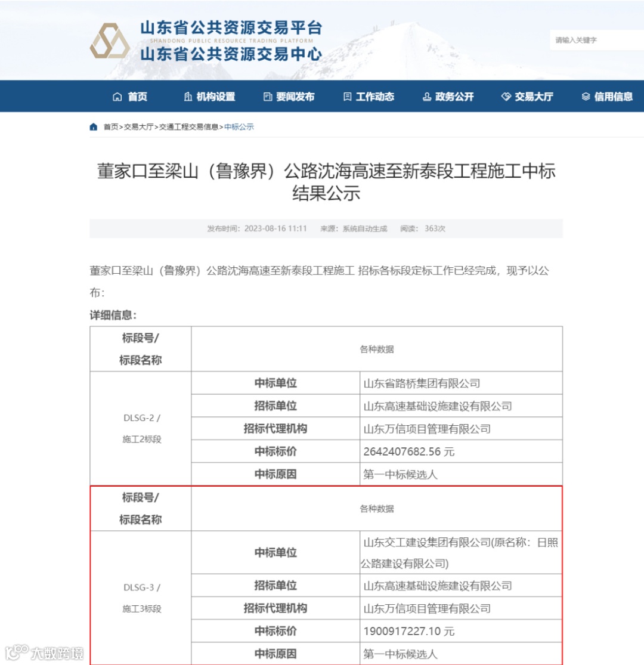Viewport: 644px width, 665px height.
Task: Click the 中标单位 label in DLSG-2 section
Action: click(x=275, y=383)
